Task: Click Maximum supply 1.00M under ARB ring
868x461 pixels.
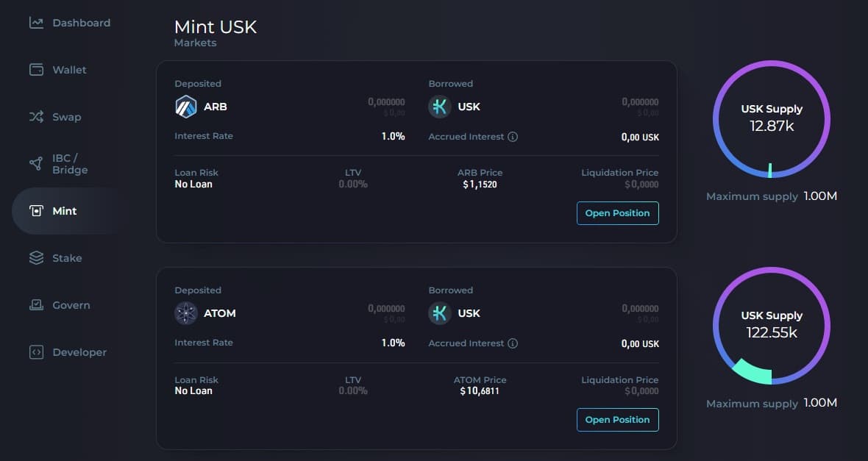Action: pyautogui.click(x=772, y=196)
